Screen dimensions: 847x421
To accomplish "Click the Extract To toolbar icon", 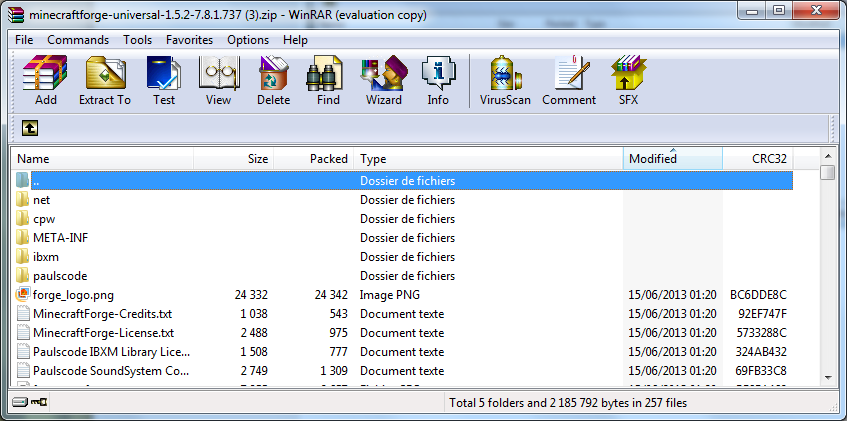I will pos(105,72).
